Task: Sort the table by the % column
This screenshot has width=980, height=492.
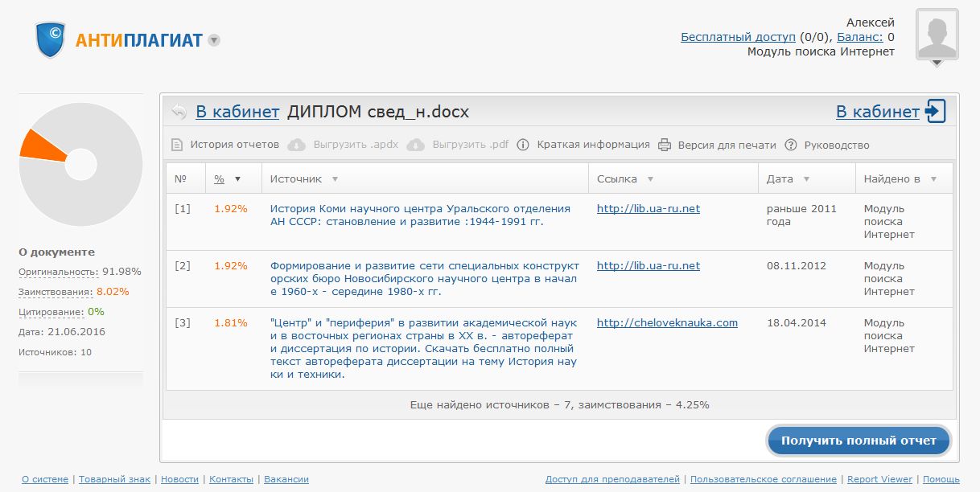Action: click(x=220, y=179)
